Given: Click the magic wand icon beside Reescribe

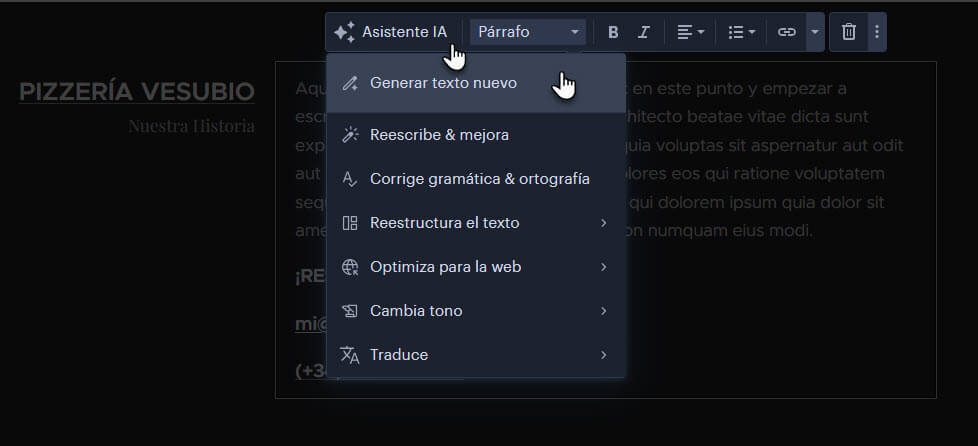Looking at the screenshot, I should pos(350,135).
